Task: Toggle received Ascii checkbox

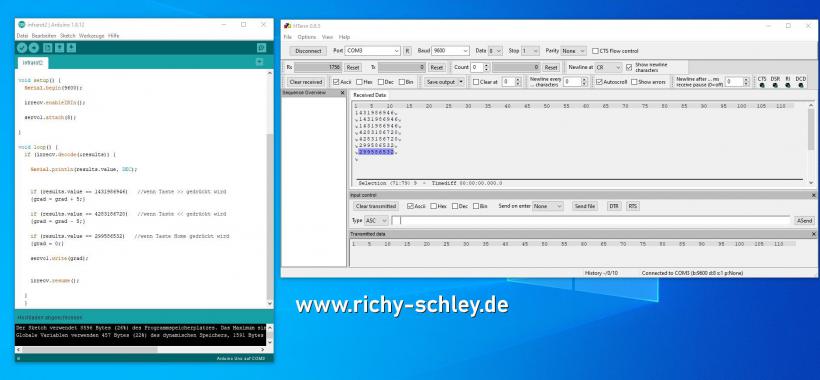Action: click(336, 82)
